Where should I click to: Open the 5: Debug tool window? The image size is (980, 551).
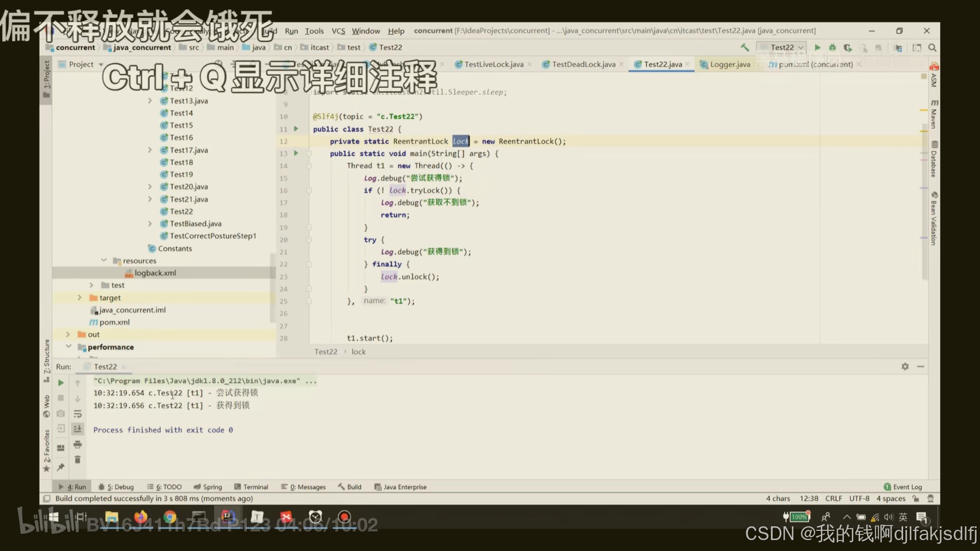pos(116,487)
